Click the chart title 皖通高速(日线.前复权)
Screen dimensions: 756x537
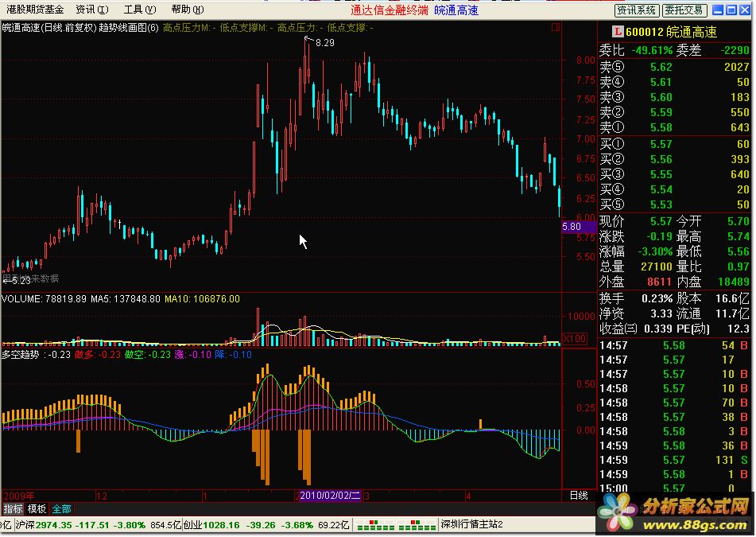pyautogui.click(x=48, y=28)
